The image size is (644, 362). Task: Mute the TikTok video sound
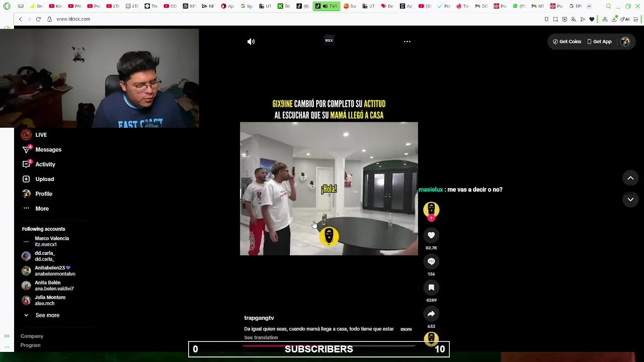(251, 42)
